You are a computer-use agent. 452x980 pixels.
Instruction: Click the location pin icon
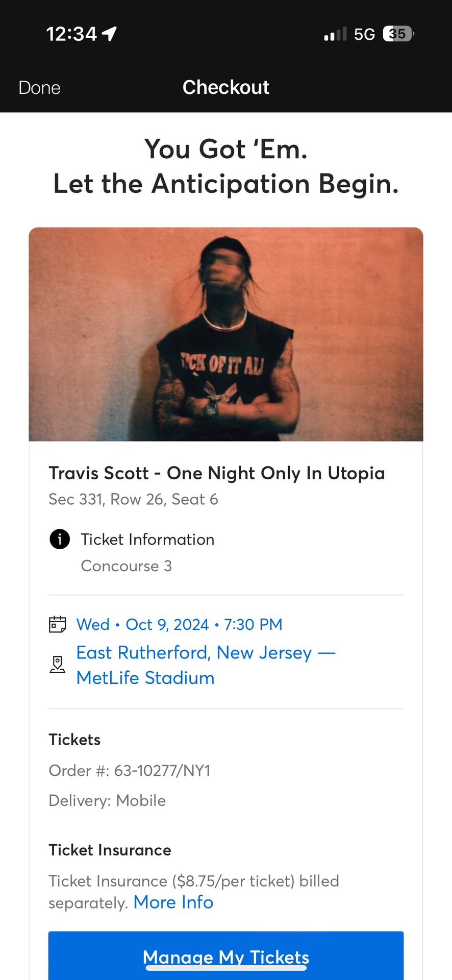(x=58, y=664)
